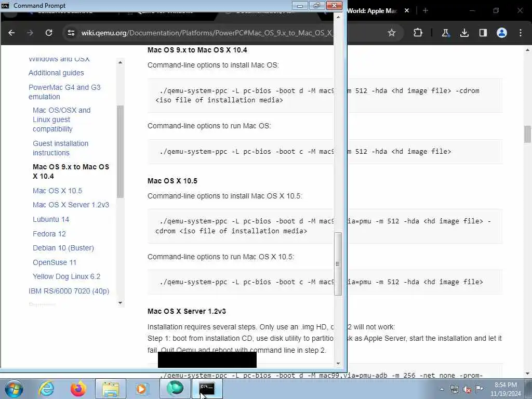Launch Internet Explorer from the taskbar
The image size is (532, 399).
46,389
